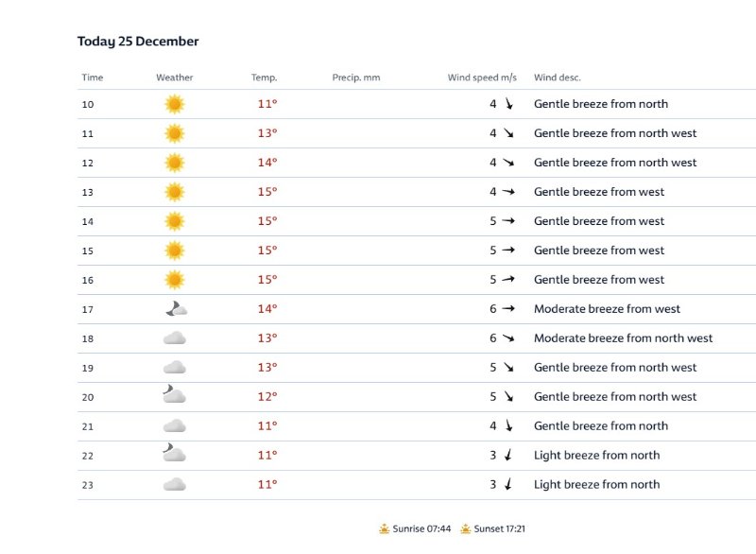Image resolution: width=756 pixels, height=554 pixels.
Task: Click the Today 25 December heading
Action: (138, 42)
